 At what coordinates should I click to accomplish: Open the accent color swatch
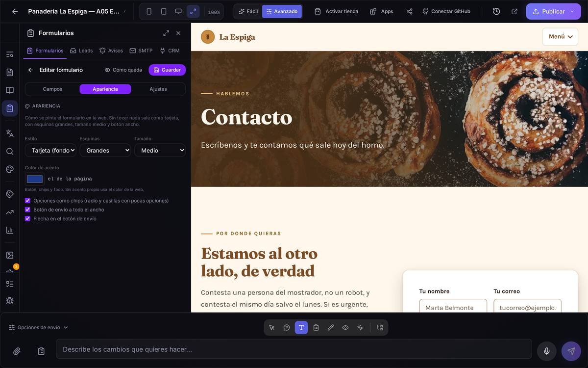click(x=34, y=179)
